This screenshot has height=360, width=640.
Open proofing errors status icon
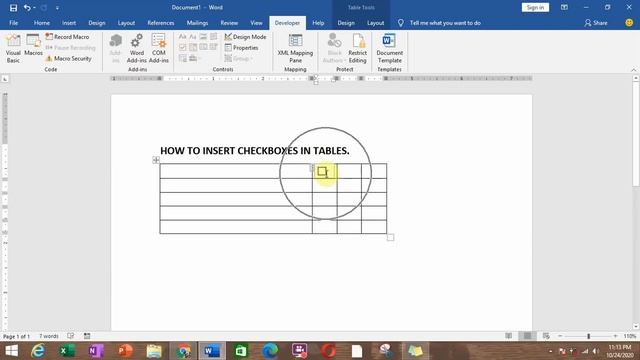(71, 336)
